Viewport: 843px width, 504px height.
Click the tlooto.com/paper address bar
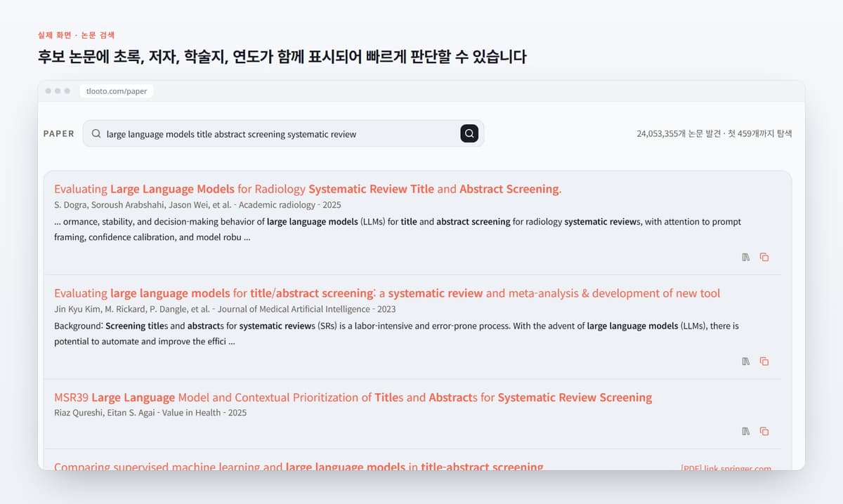point(117,91)
